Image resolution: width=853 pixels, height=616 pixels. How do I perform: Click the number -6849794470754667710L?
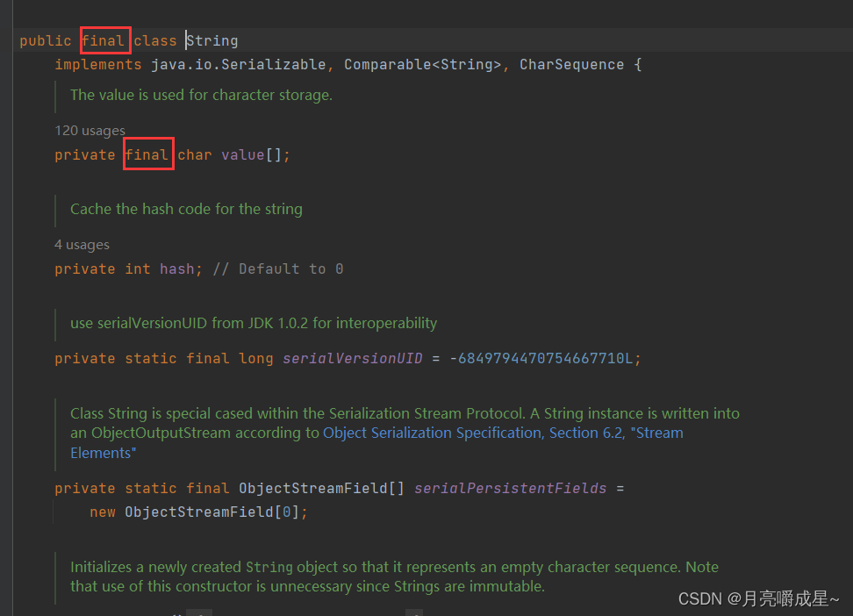[541, 358]
